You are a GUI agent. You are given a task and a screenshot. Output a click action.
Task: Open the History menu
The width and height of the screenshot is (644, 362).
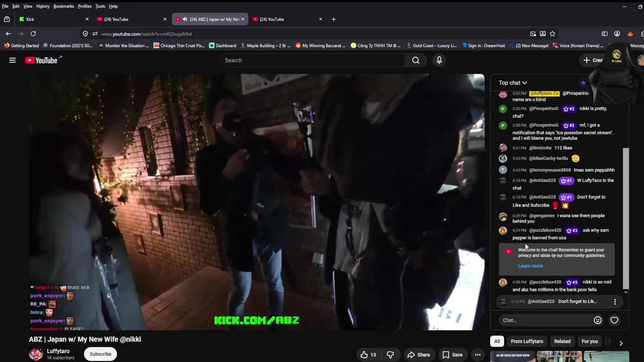43,6
